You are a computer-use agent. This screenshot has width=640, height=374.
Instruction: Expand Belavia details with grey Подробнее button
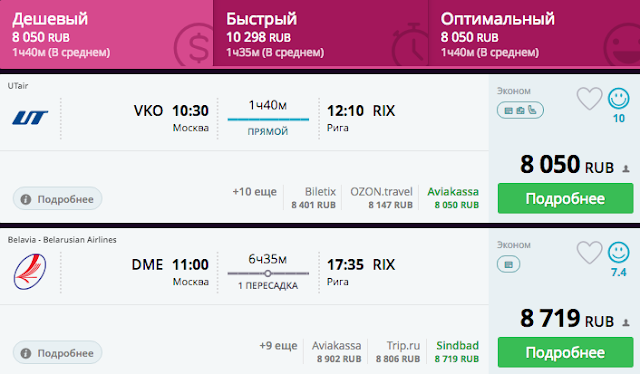(58, 353)
